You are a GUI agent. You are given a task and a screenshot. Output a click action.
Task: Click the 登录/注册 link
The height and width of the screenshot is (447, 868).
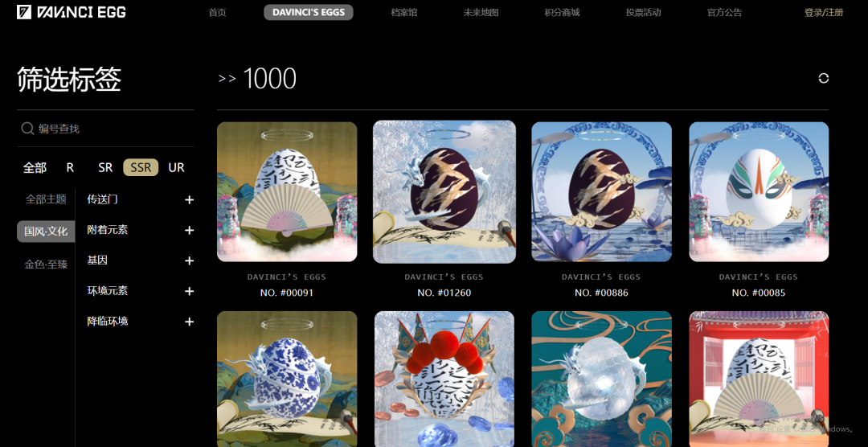pos(824,12)
